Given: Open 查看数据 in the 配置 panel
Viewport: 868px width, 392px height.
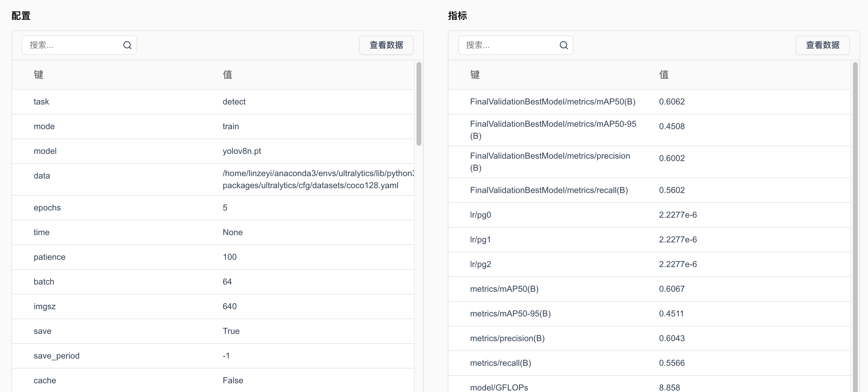Looking at the screenshot, I should click(x=386, y=45).
